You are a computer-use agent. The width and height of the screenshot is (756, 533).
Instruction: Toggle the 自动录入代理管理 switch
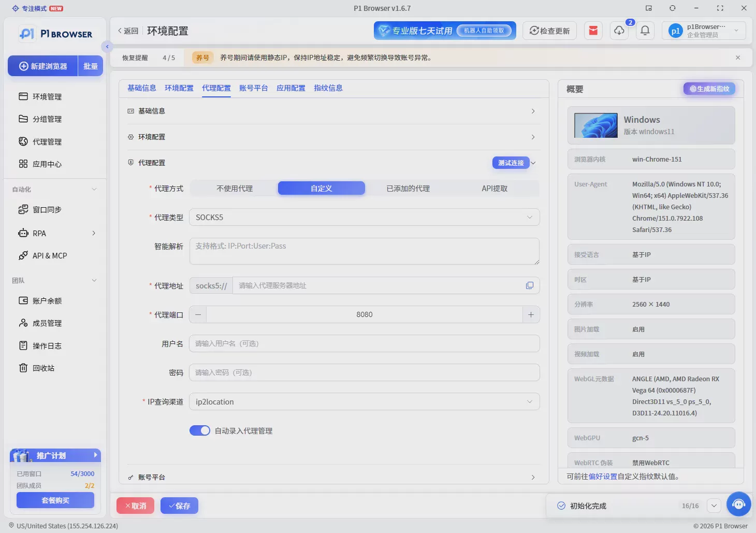200,430
